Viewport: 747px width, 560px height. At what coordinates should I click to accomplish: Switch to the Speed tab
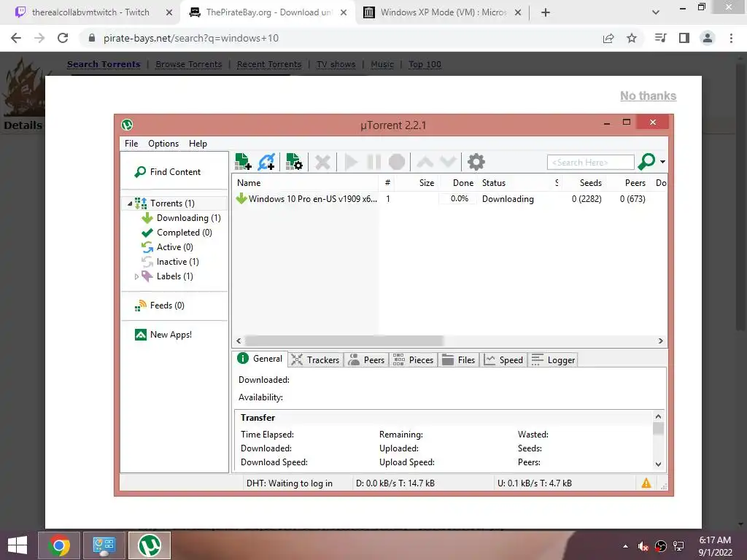point(503,360)
